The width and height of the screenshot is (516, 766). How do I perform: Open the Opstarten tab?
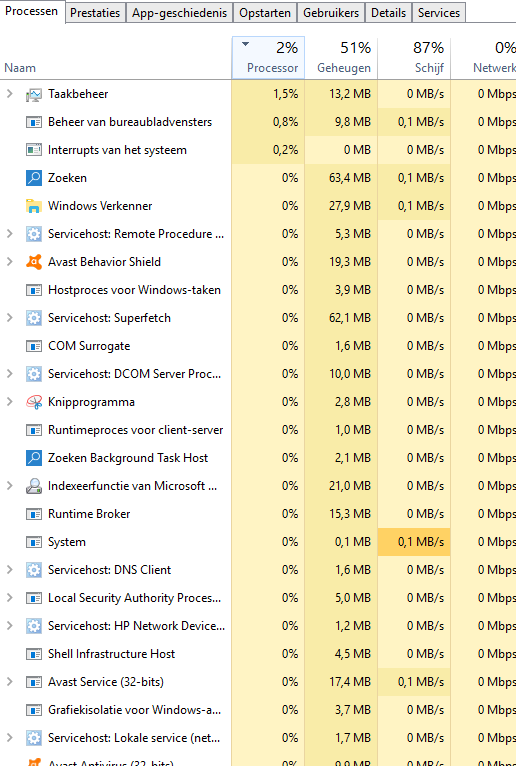pos(265,13)
